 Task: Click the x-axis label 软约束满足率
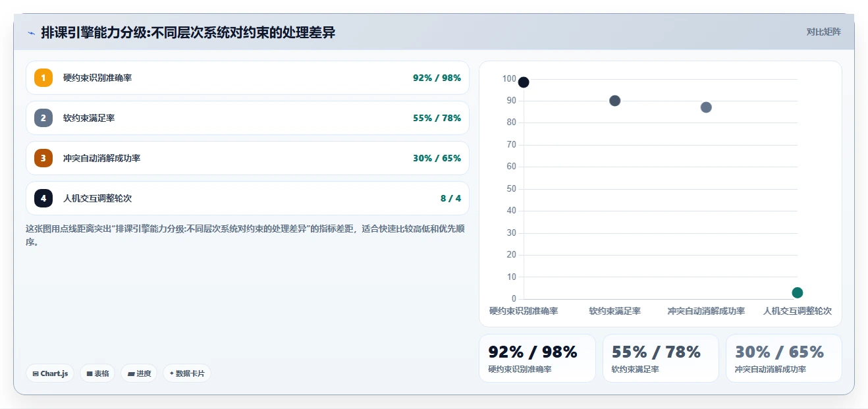pyautogui.click(x=614, y=311)
